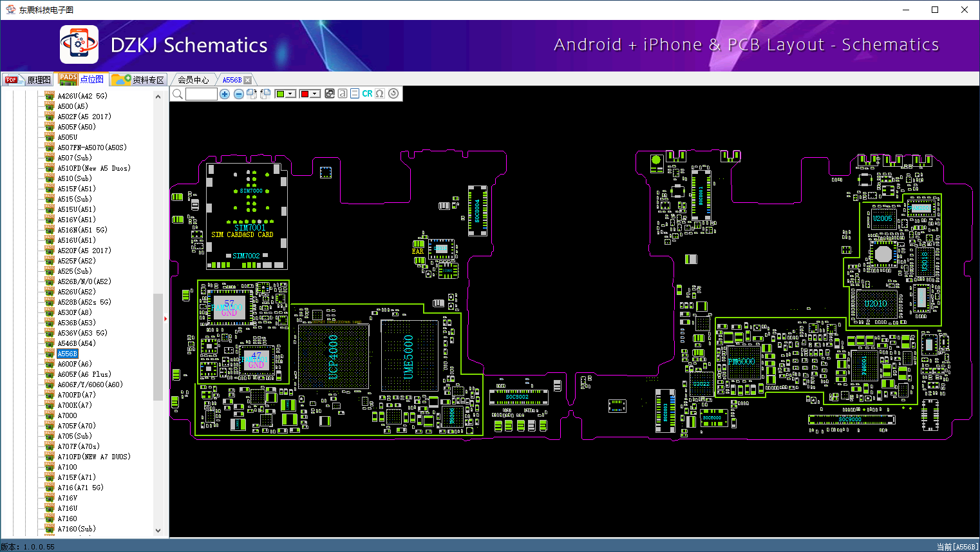This screenshot has width=980, height=552.
Task: Select A546B(A54) in the model list
Action: 76,343
